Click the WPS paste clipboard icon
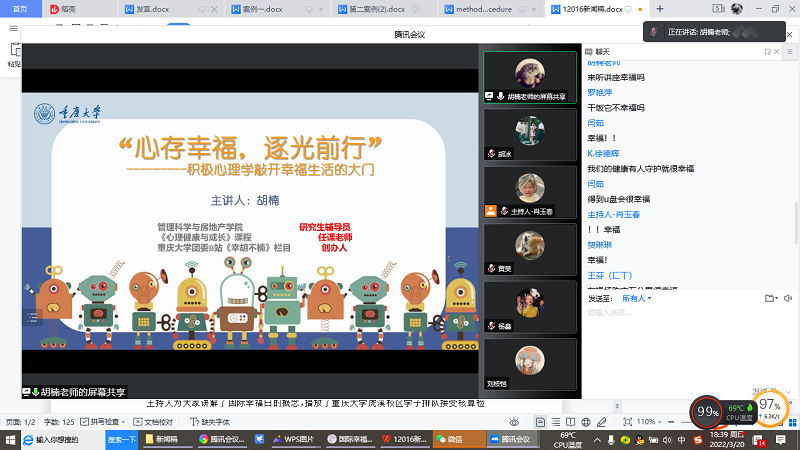This screenshot has width=800, height=450. tap(15, 49)
